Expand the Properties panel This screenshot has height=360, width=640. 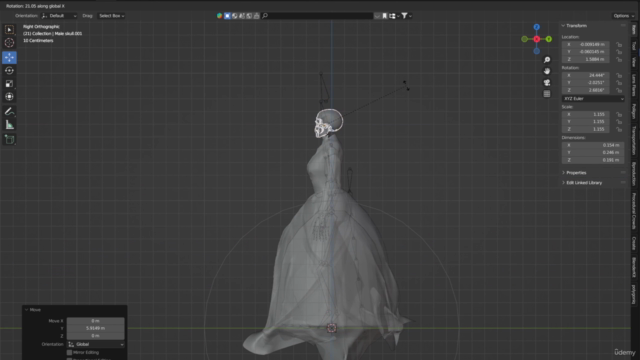(x=576, y=173)
